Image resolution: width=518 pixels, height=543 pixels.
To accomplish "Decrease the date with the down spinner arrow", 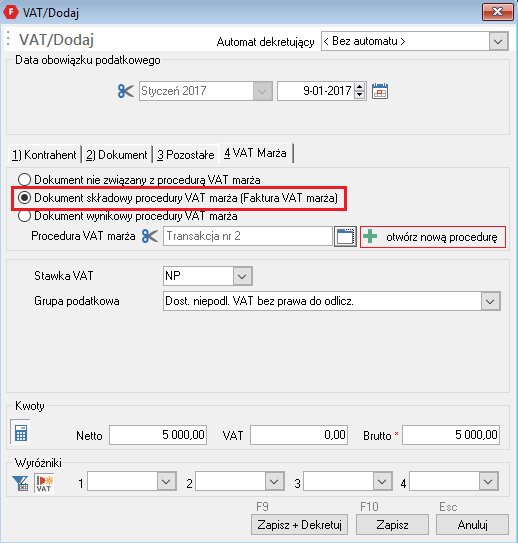I will click(360, 95).
